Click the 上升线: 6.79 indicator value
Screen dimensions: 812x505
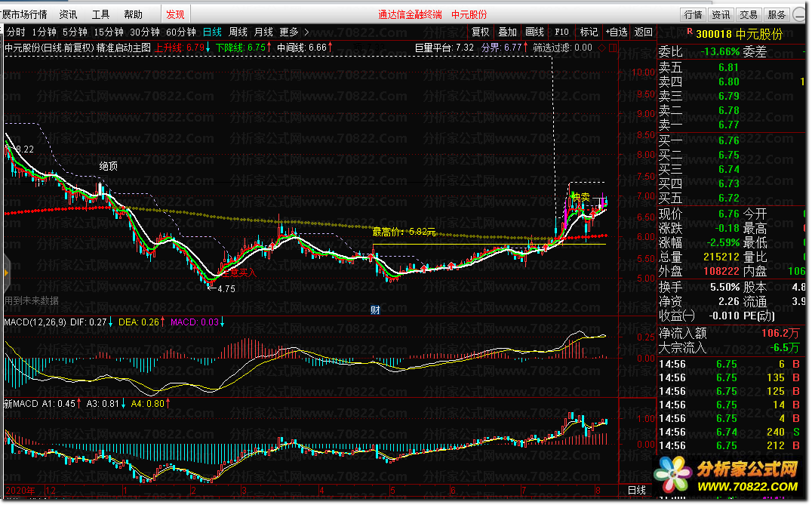[x=183, y=48]
